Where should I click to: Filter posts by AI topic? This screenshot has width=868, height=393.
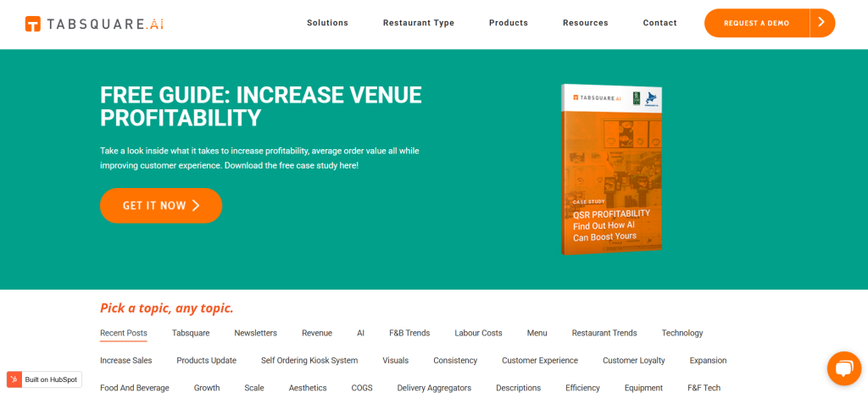tap(360, 333)
